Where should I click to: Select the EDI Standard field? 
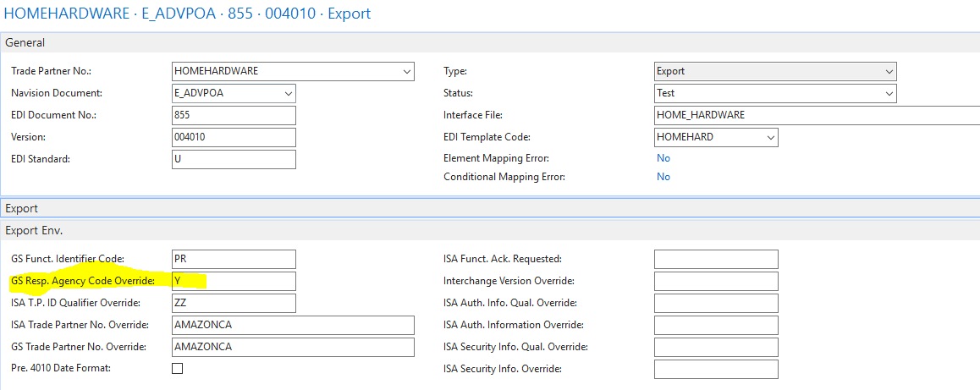(x=234, y=159)
